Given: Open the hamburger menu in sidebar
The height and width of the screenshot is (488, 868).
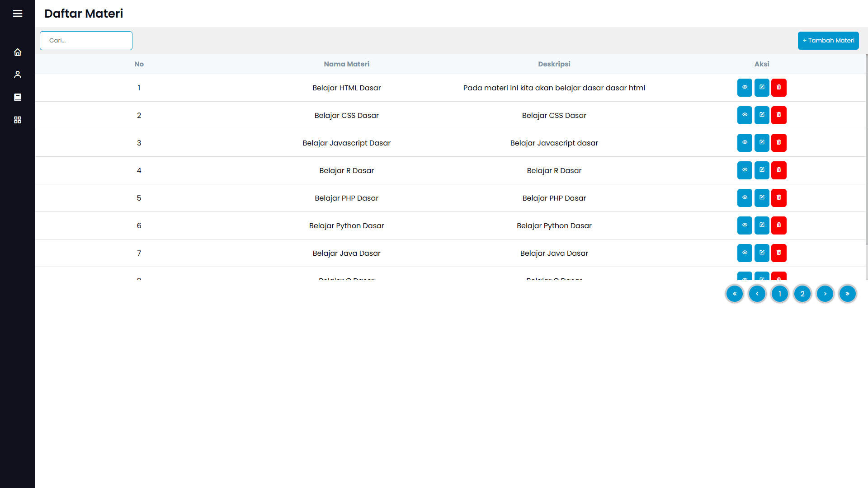Looking at the screenshot, I should click(18, 14).
